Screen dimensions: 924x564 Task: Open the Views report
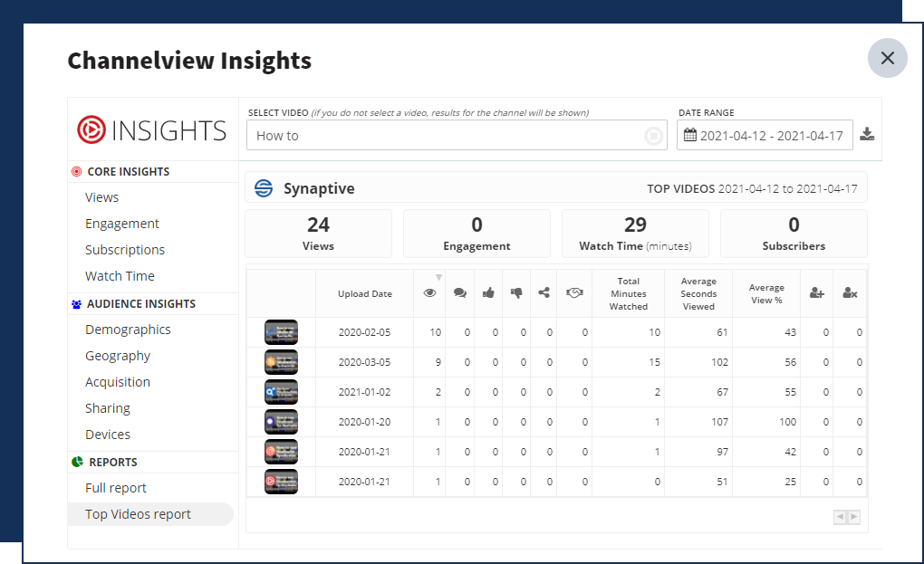(102, 197)
